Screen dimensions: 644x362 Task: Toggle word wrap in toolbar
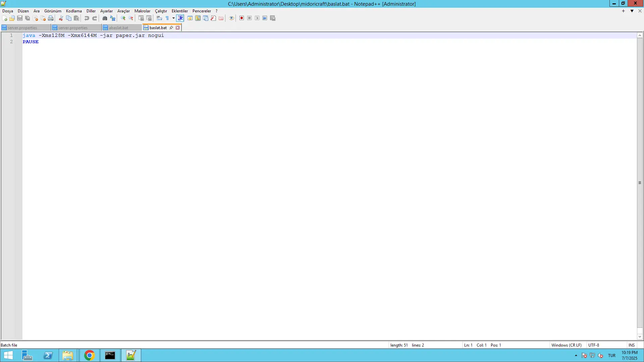[x=159, y=18]
